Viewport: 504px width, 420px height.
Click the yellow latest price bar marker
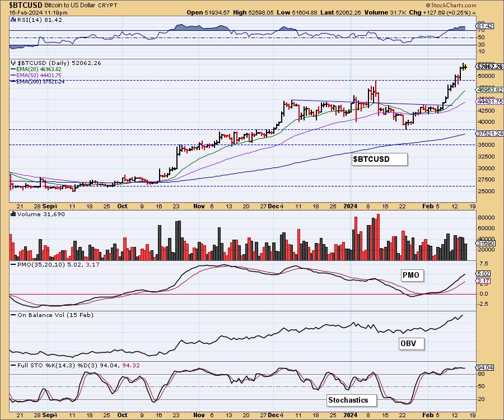pyautogui.click(x=464, y=67)
